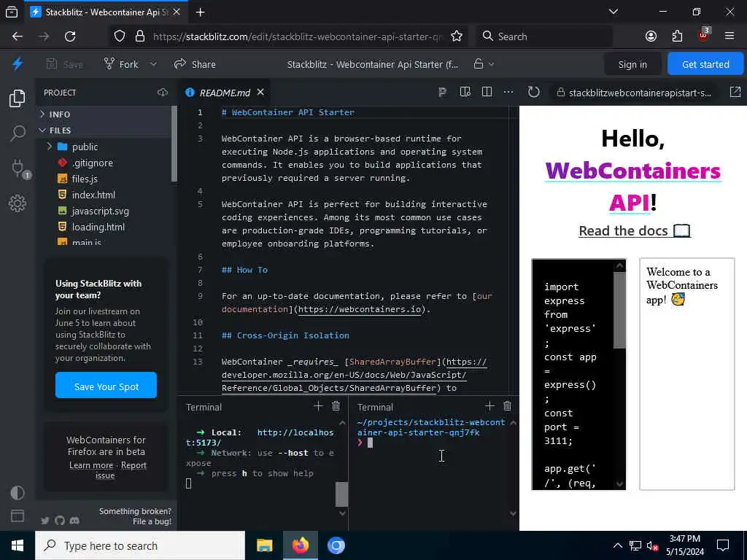Delete the right Terminal with trash icon
747x560 pixels.
pos(508,405)
